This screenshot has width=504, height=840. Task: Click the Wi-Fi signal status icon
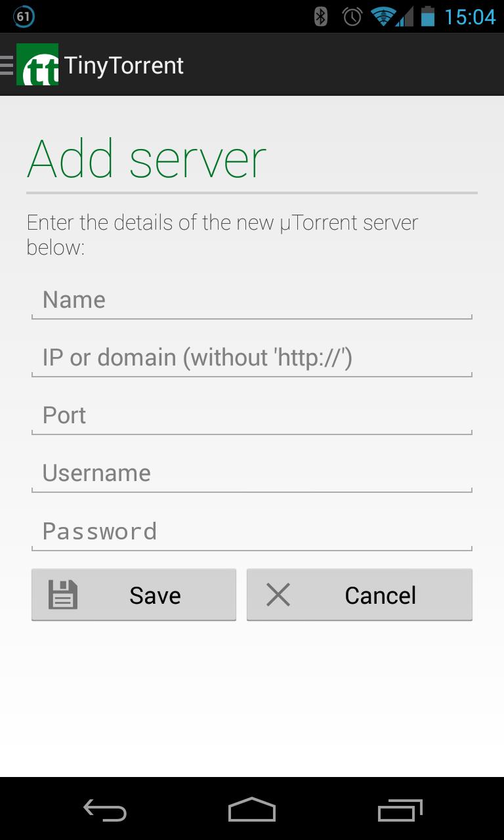[383, 16]
